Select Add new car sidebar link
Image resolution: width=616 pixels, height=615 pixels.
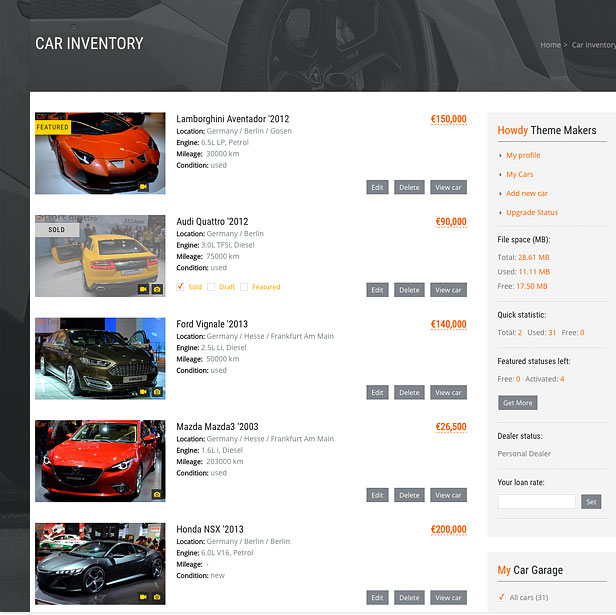pyautogui.click(x=526, y=193)
